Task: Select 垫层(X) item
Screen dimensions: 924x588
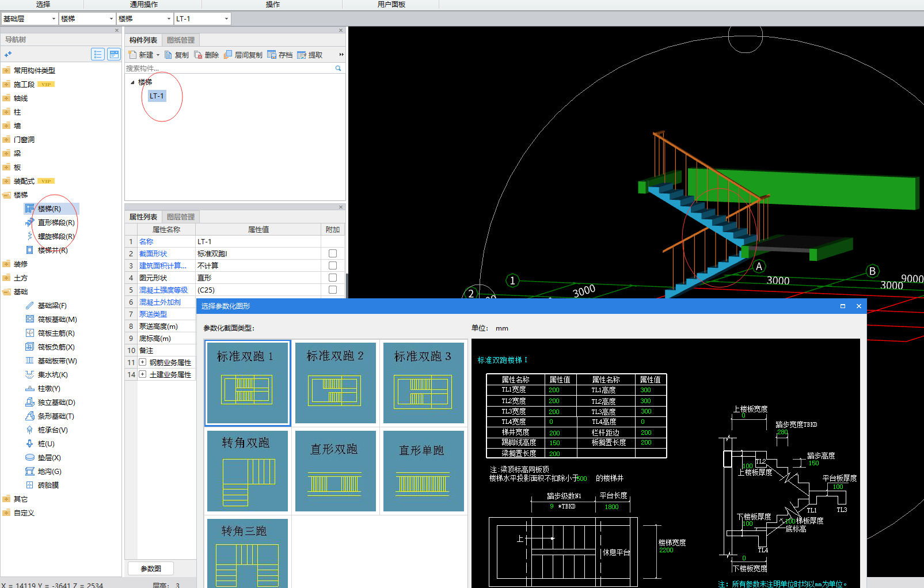Action: (49, 457)
